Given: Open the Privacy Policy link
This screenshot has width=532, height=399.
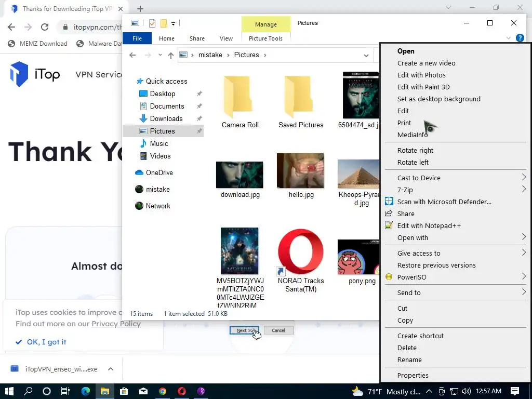Looking at the screenshot, I should coord(116,324).
